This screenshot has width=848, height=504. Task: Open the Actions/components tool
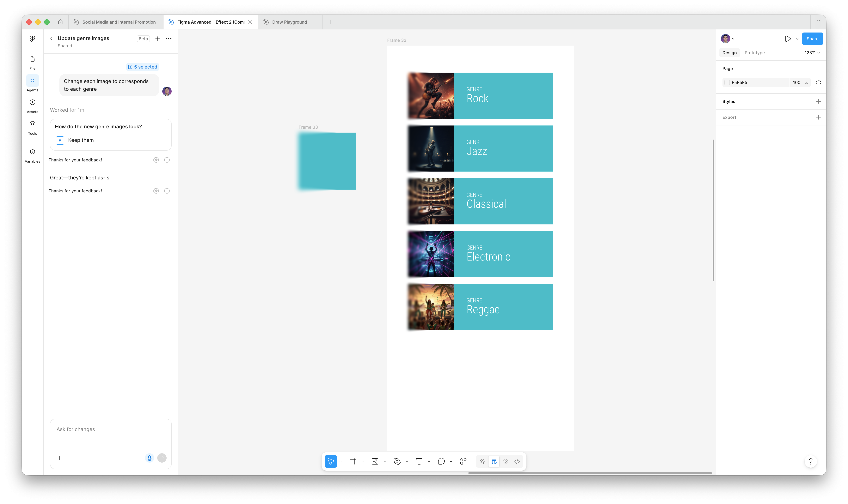pos(463,461)
